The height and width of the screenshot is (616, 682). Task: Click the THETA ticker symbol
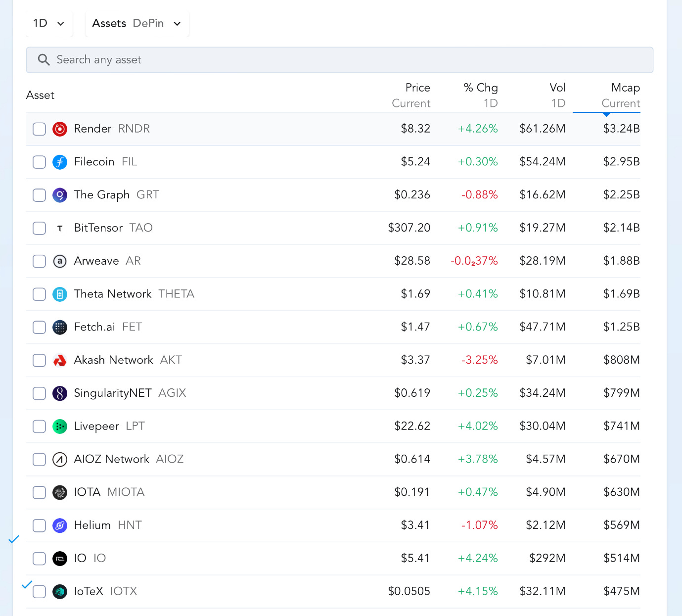click(x=177, y=294)
